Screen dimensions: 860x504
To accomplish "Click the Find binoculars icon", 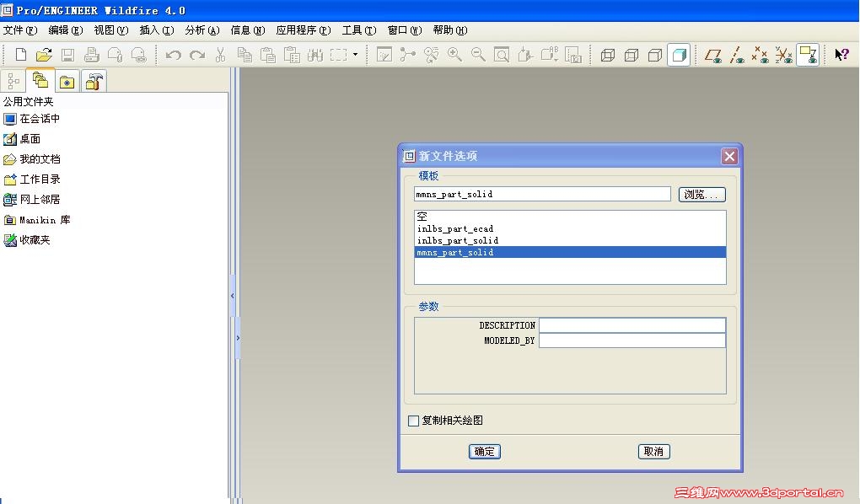I will coord(315,54).
